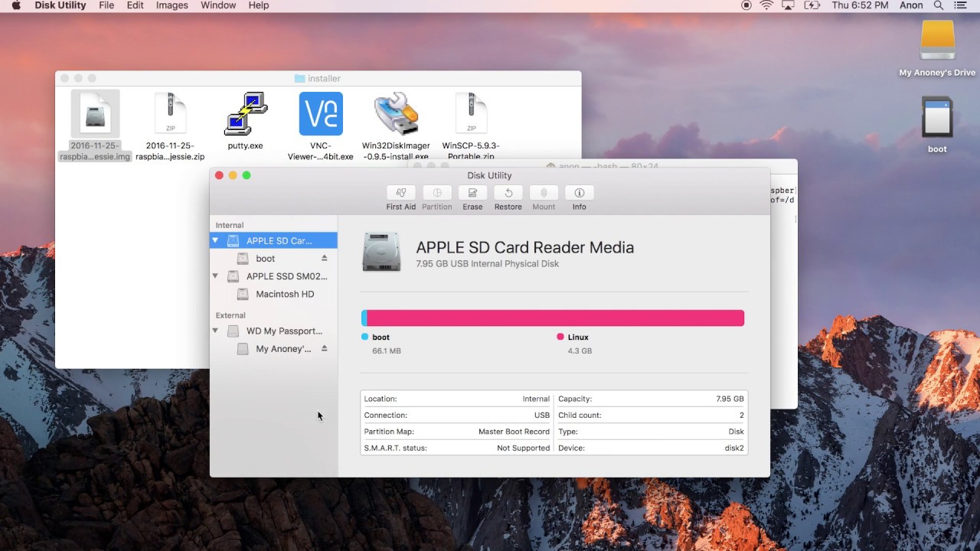Open Spotlight search
This screenshot has height=551, width=980.
click(940, 5)
